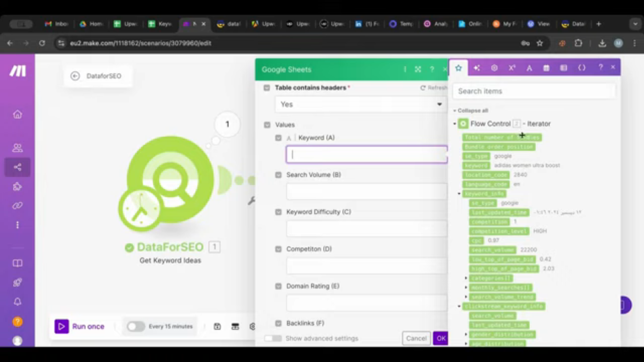The width and height of the screenshot is (644, 362).
Task: Open the user profile avatar in sidebar
Action: point(17,341)
